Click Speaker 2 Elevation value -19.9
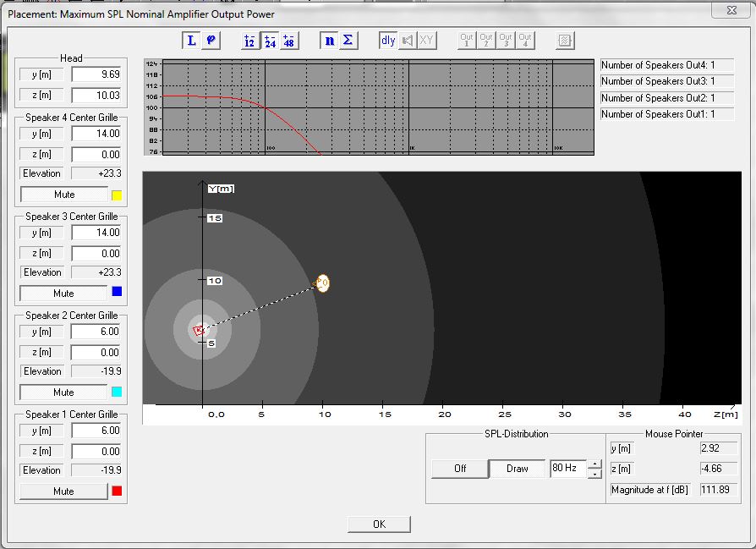Viewport: 756px width, 549px height. click(96, 371)
